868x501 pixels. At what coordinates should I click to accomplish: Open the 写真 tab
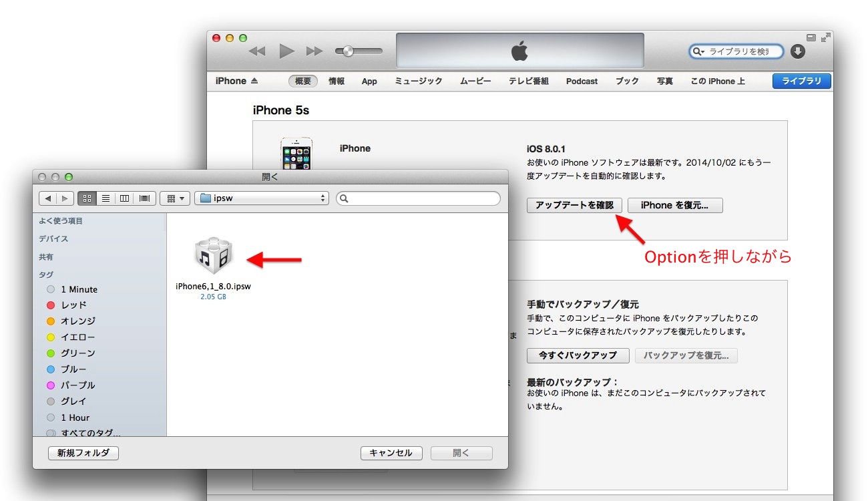point(664,81)
